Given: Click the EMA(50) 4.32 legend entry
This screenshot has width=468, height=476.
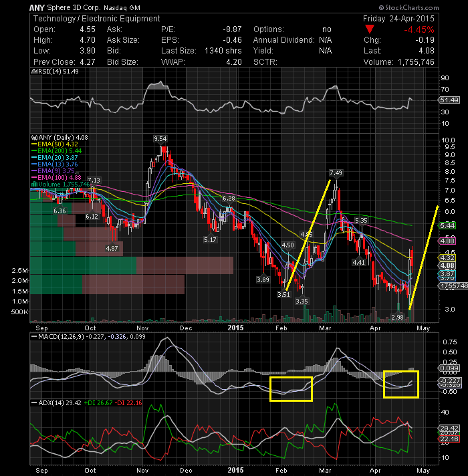Looking at the screenshot, I should pyautogui.click(x=54, y=144).
